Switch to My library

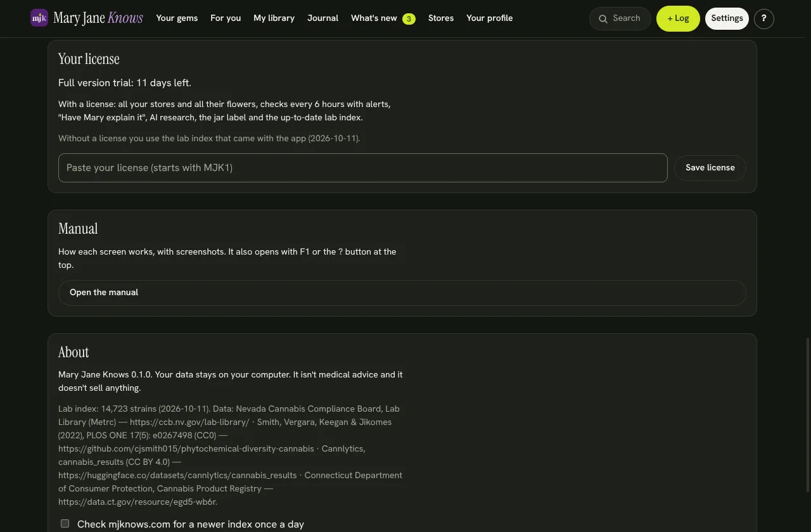click(274, 18)
